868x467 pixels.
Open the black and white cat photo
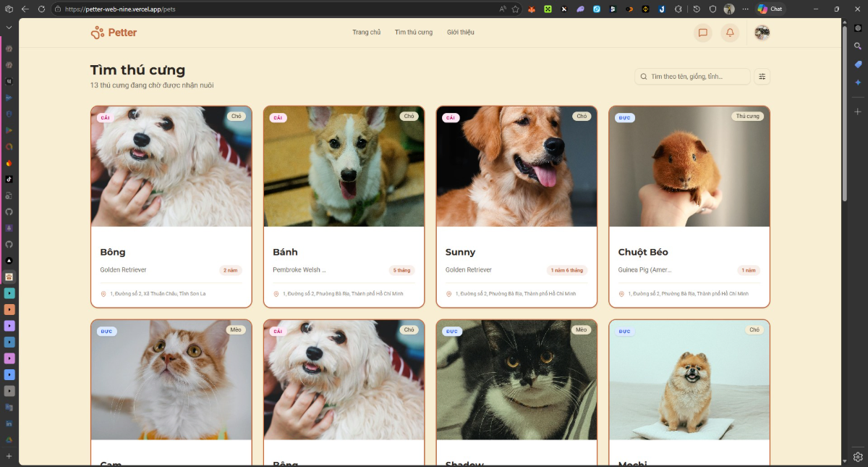click(x=516, y=380)
